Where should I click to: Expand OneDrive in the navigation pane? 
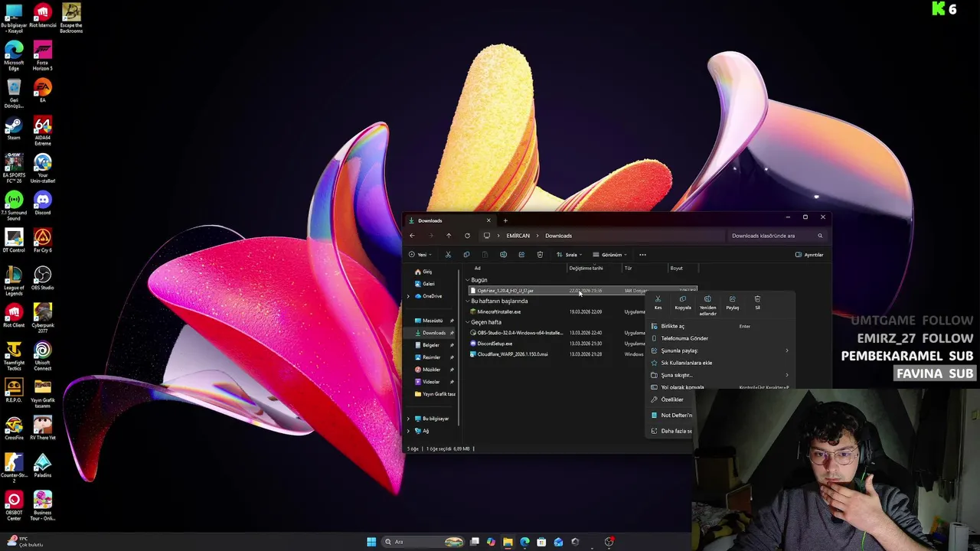coord(408,296)
